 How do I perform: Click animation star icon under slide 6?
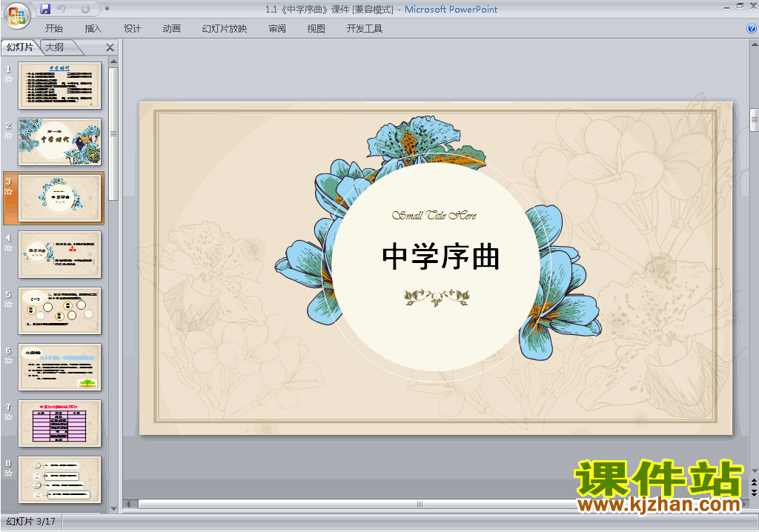(x=8, y=360)
